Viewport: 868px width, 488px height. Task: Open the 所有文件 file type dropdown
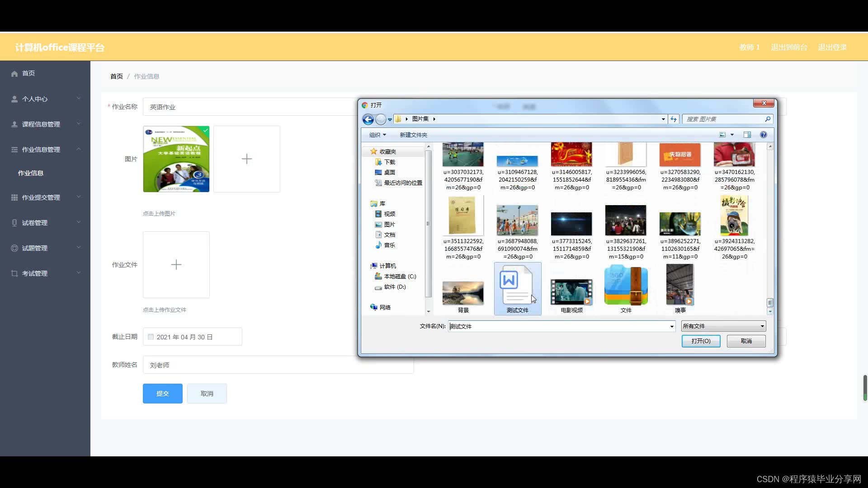pyautogui.click(x=723, y=326)
